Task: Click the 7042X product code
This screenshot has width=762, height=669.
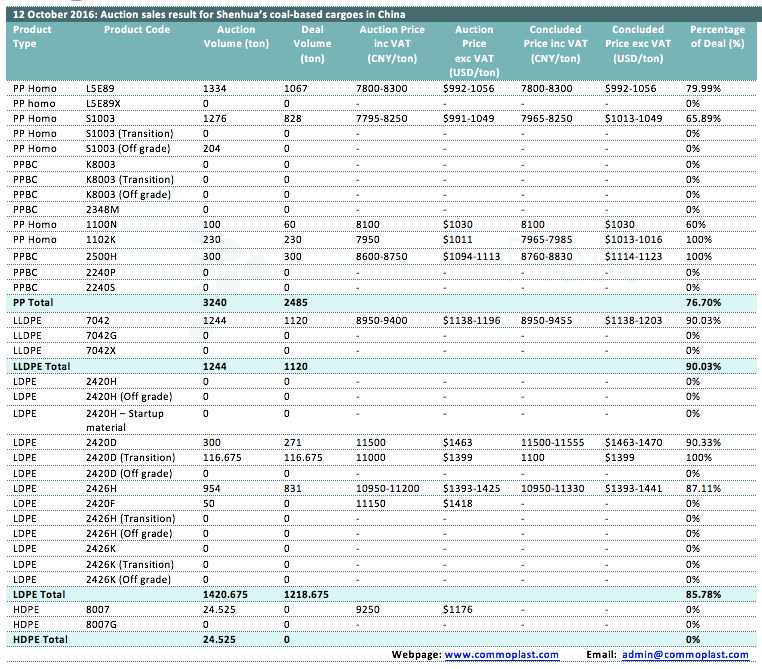Action: 101,351
